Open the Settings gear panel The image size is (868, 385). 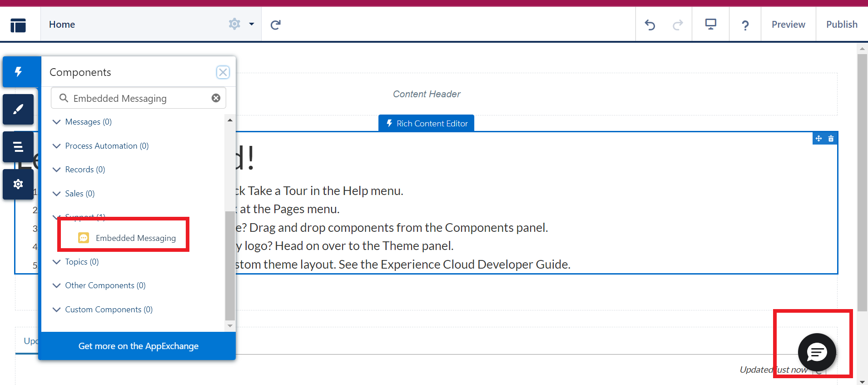point(18,184)
